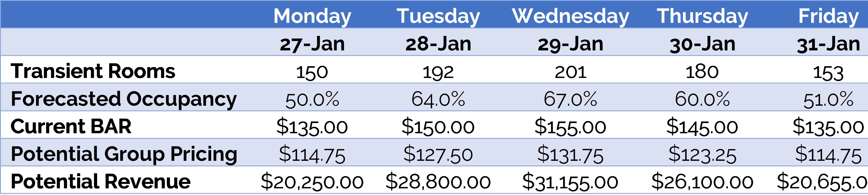Click the Monday column header
Viewport: 868px width, 195px height.
(x=312, y=16)
